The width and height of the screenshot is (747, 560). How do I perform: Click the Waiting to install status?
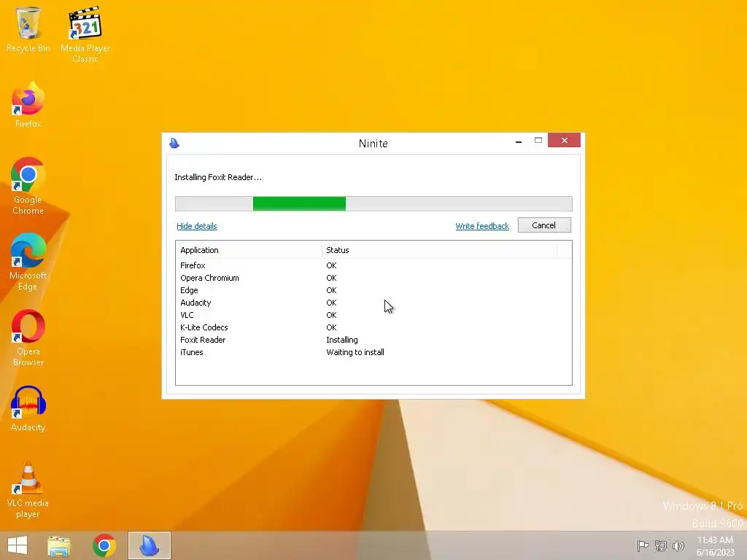coord(355,352)
